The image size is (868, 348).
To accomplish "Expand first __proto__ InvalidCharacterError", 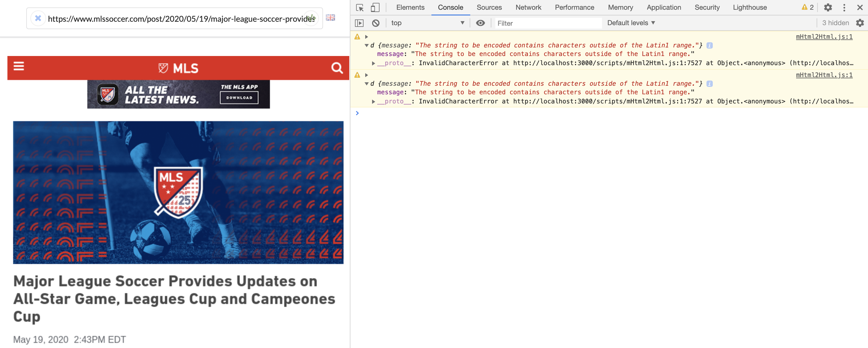I will point(373,63).
